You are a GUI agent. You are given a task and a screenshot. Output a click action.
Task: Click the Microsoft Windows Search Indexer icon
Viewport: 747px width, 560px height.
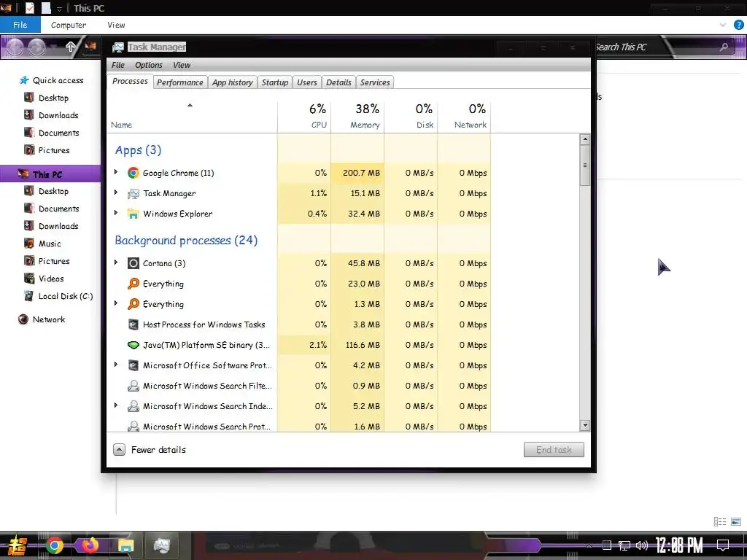click(x=133, y=406)
